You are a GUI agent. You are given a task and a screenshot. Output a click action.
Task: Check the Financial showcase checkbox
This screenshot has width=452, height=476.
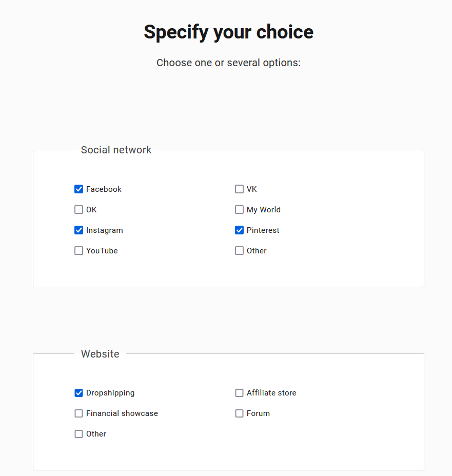point(78,413)
